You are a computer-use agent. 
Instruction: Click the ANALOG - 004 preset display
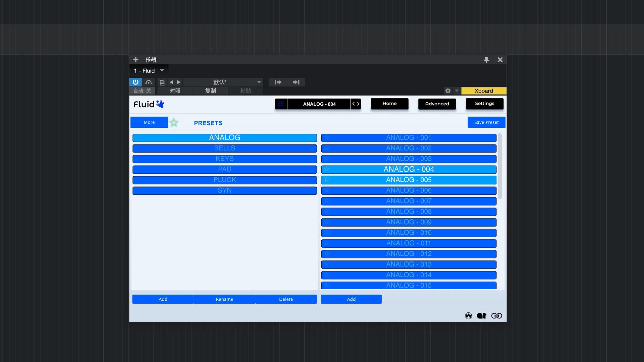[x=319, y=104]
